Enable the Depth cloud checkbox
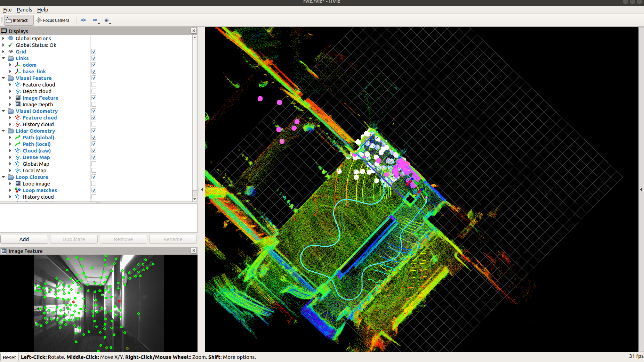This screenshot has height=362, width=644. pos(94,91)
